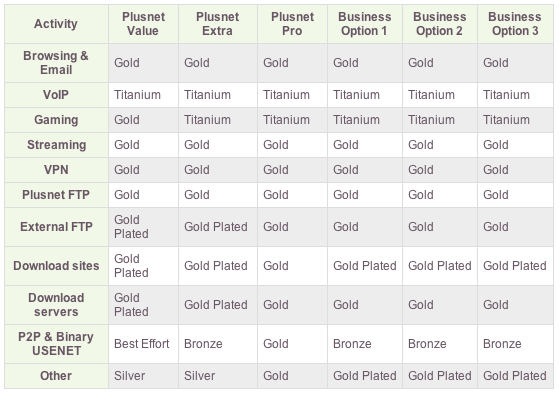This screenshot has width=560, height=394.
Task: Click the VoIP row label
Action: (56, 95)
